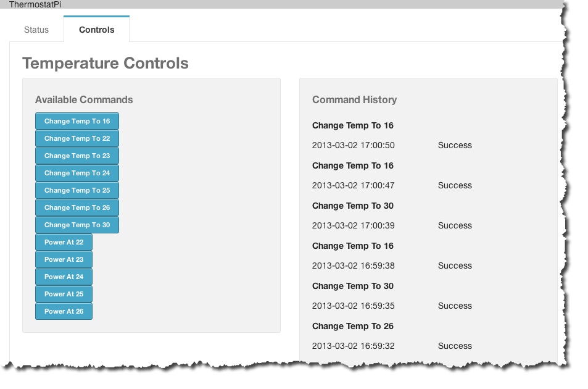
Task: Choose the Change Temp To 25 command
Action: pos(77,191)
